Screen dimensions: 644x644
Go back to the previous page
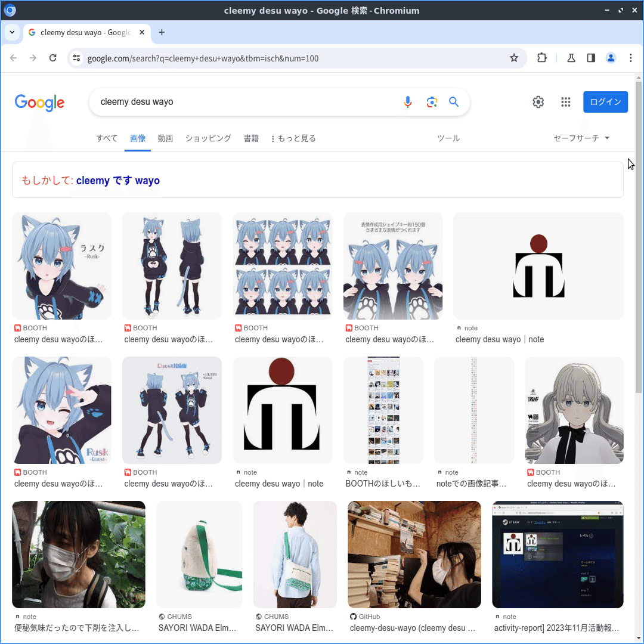click(13, 58)
